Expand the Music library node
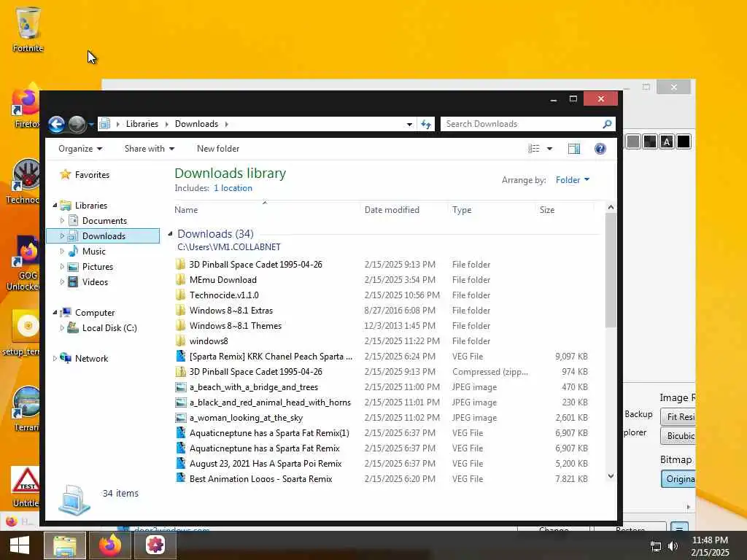Viewport: 747px width, 560px height. [x=62, y=251]
